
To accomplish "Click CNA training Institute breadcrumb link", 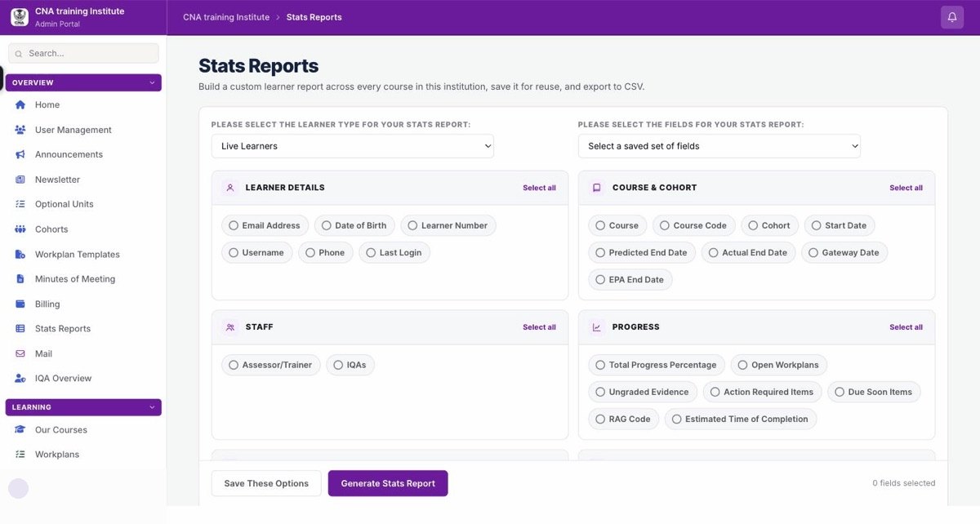I will tap(226, 17).
